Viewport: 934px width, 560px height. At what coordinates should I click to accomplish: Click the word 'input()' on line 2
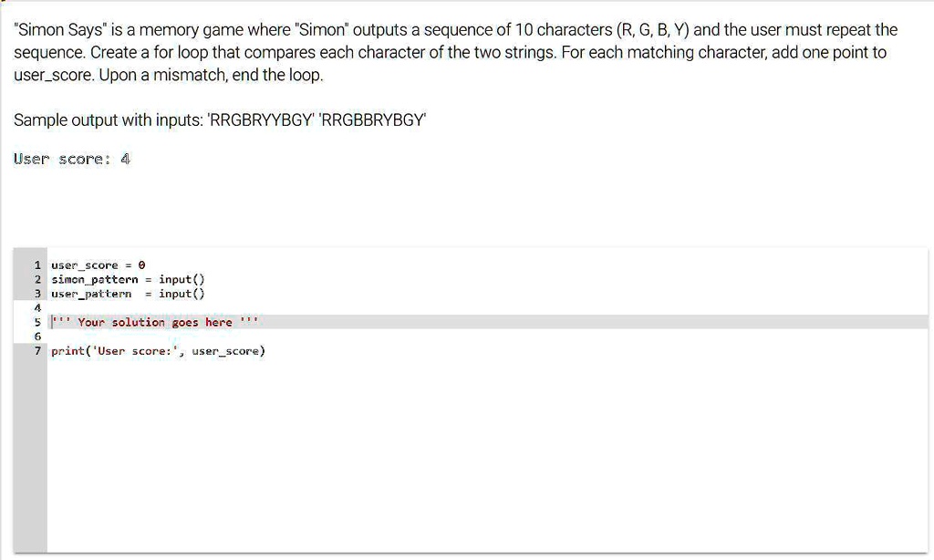click(182, 279)
